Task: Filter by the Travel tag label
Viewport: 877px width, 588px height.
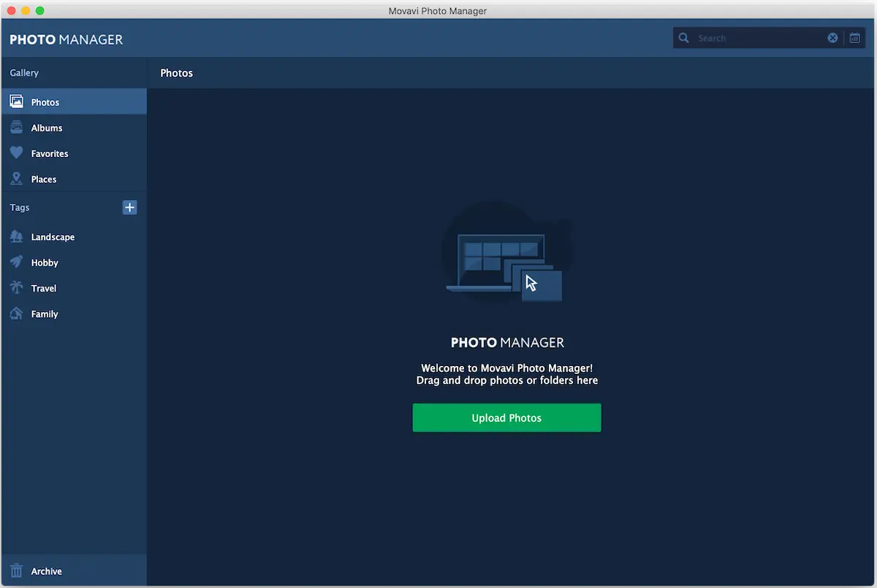Action: pyautogui.click(x=44, y=288)
